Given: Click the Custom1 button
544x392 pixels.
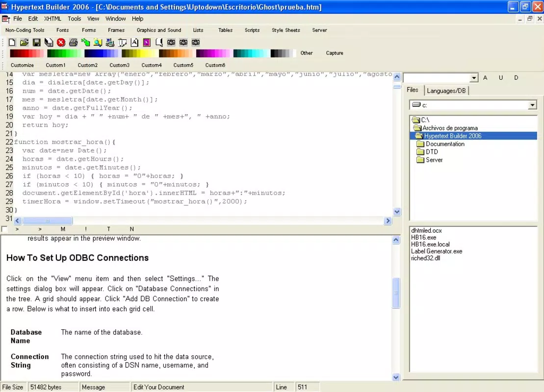Looking at the screenshot, I should [55, 65].
